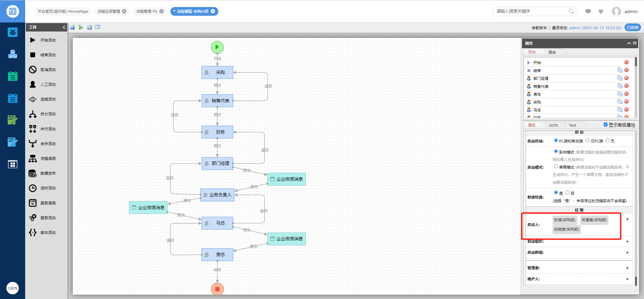Click the 100% zoom level indicator
The height and width of the screenshot is (299, 644).
13,288
